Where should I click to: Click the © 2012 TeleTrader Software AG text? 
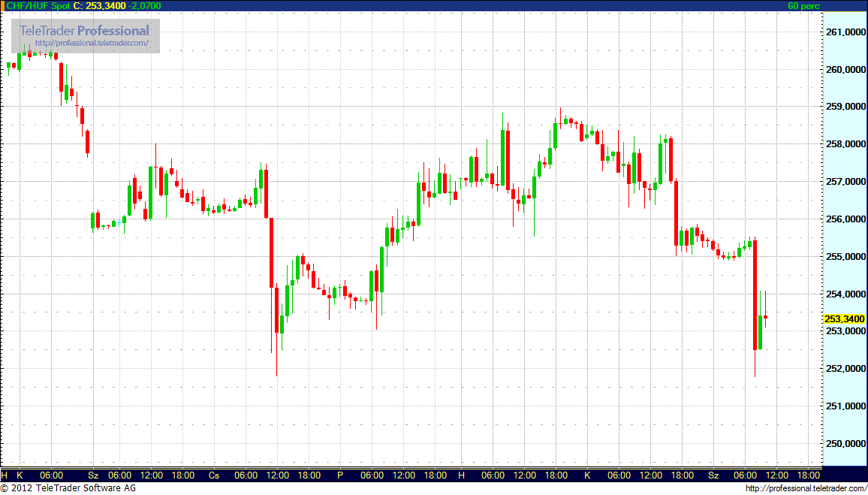pos(68,488)
